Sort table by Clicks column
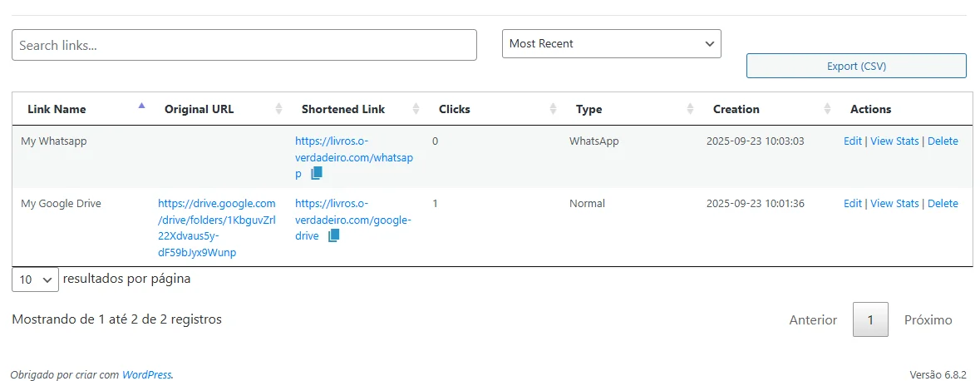Viewport: 980px width, 381px height. point(492,109)
